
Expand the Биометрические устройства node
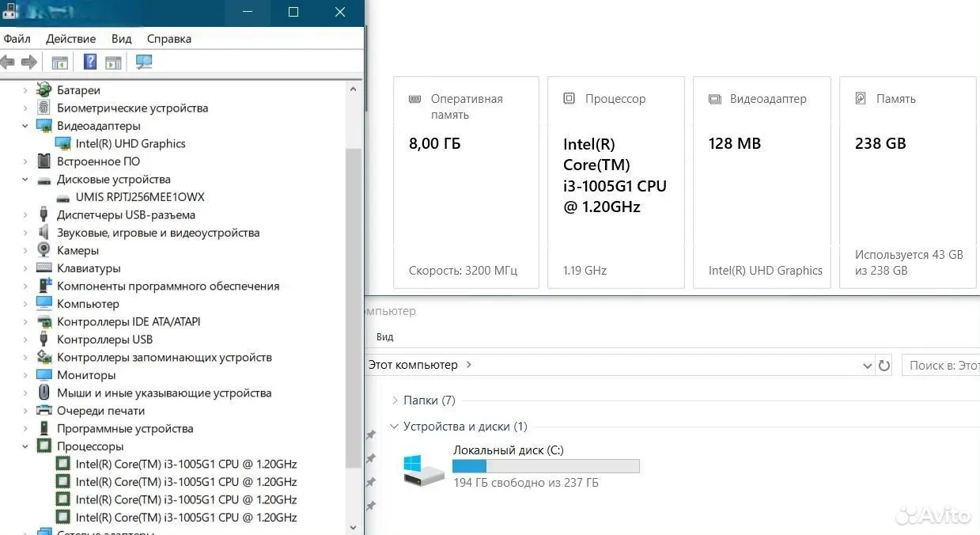25,108
